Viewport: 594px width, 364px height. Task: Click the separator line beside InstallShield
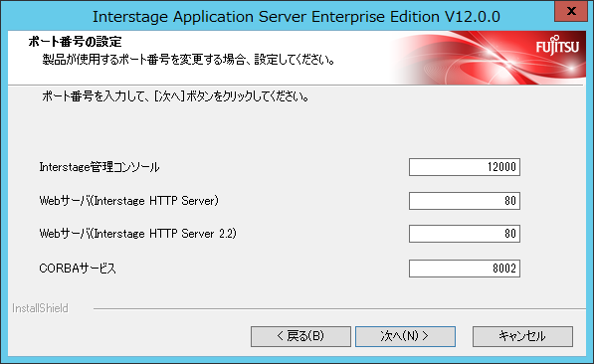pyautogui.click(x=339, y=309)
